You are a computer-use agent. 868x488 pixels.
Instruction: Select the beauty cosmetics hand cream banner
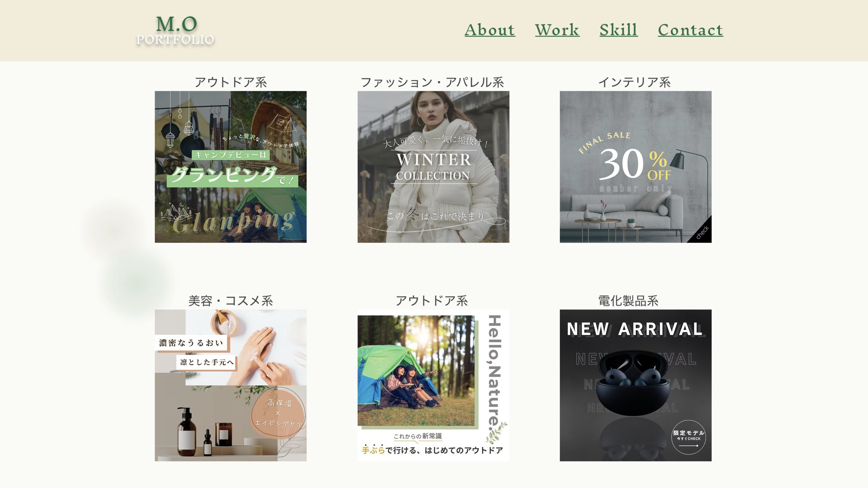point(231,385)
